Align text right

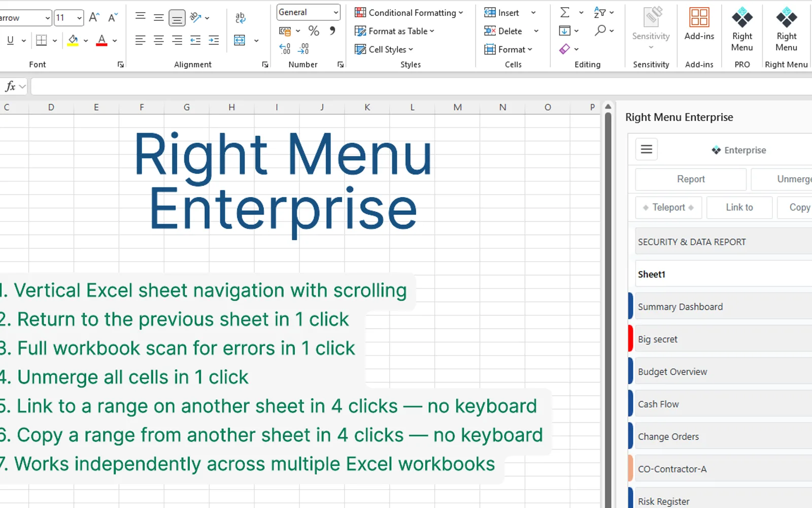(177, 40)
